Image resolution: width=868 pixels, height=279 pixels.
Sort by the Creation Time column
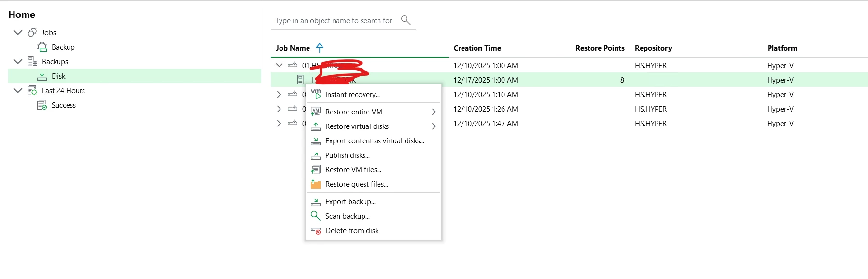click(477, 48)
